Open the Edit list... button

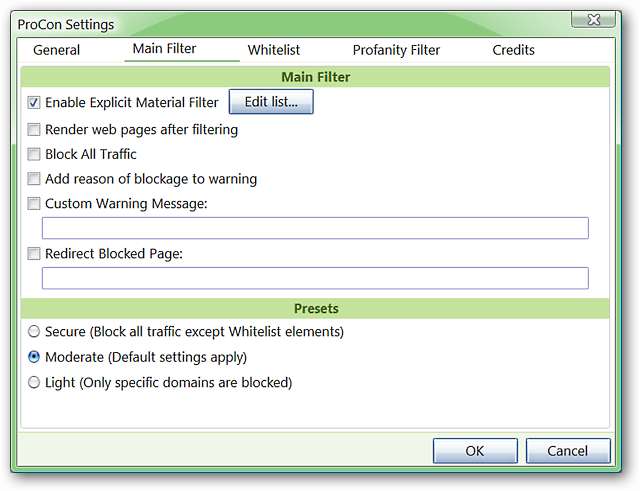271,102
